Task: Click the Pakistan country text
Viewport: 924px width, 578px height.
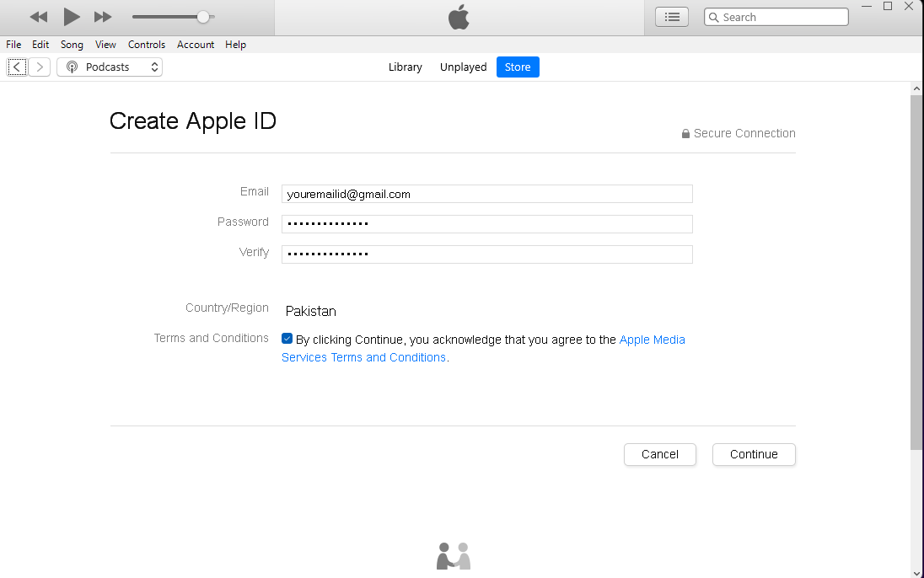Action: coord(310,311)
